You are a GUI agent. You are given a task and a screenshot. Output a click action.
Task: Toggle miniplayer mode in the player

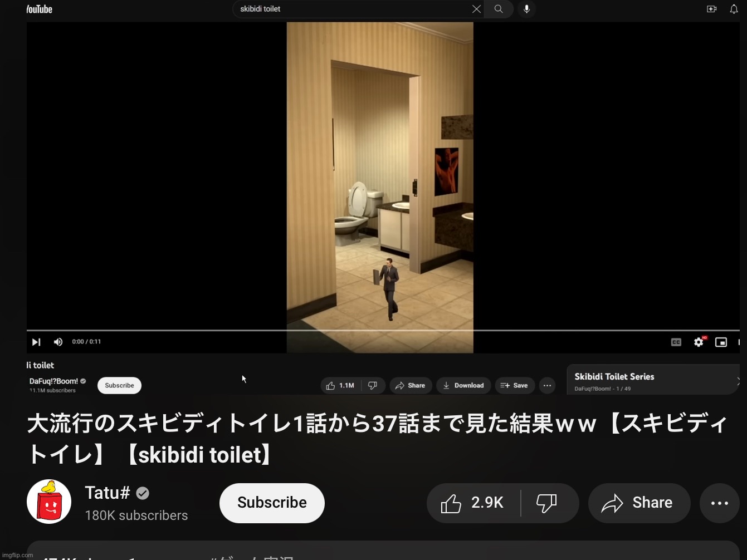721,342
